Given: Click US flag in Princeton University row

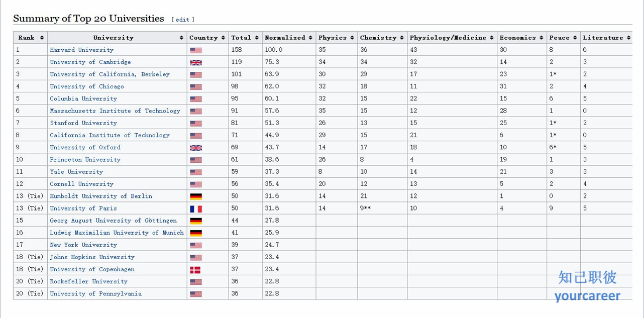Looking at the screenshot, I should coord(196,160).
